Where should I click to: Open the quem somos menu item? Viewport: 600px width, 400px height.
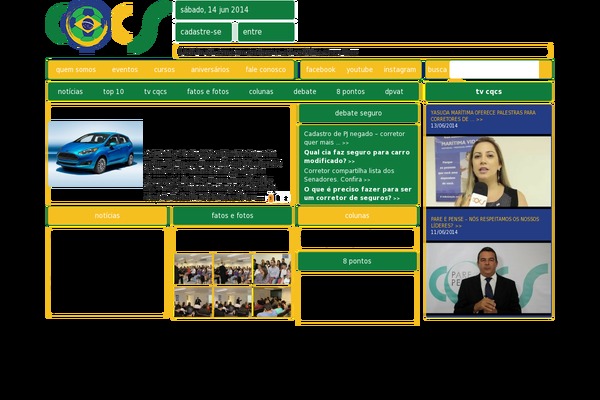click(x=76, y=70)
